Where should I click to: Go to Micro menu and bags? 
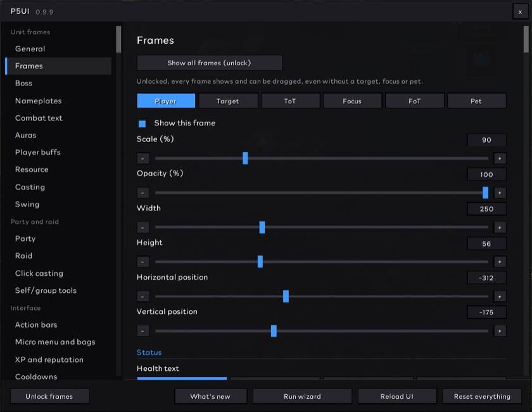click(58, 342)
